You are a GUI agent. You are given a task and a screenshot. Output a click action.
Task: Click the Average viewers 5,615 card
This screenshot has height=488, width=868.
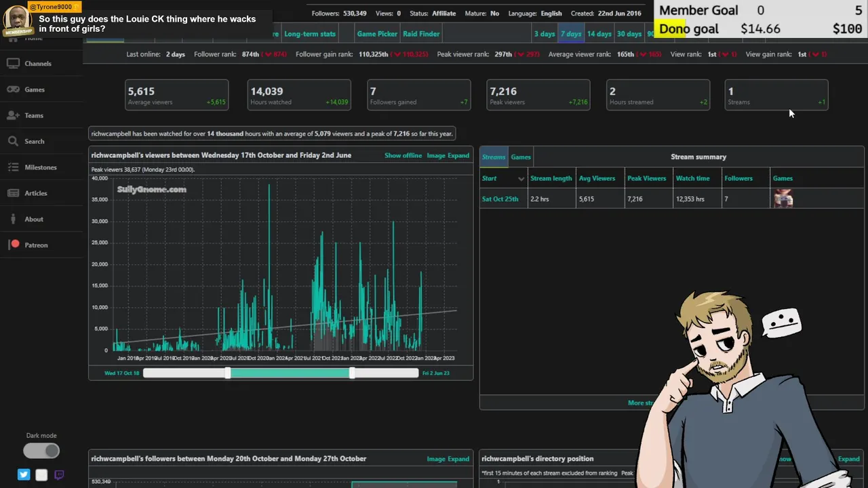point(177,95)
